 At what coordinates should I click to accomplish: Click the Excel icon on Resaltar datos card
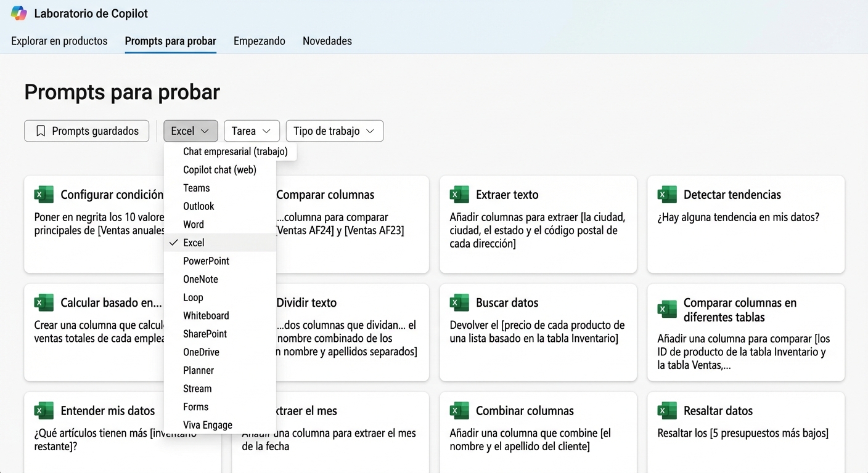[667, 410]
